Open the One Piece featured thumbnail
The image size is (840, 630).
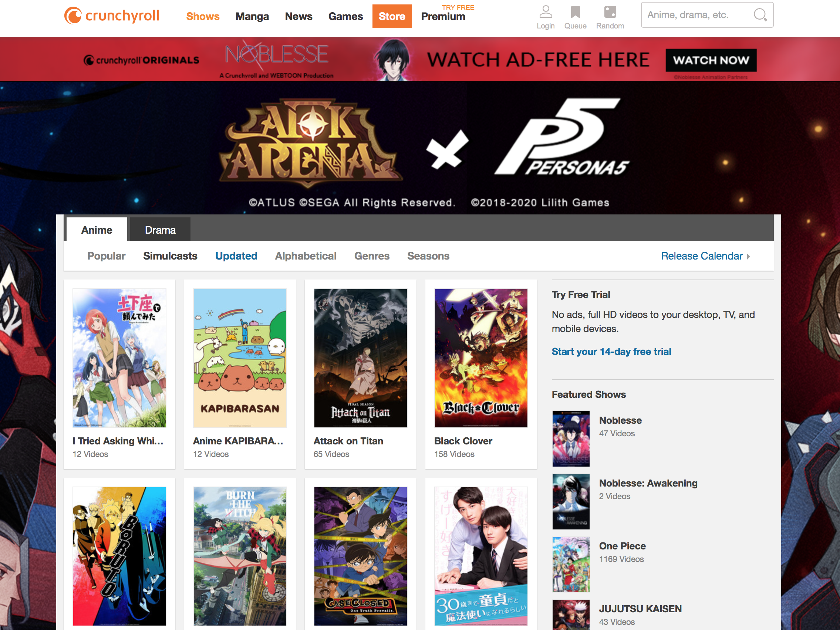(x=570, y=564)
